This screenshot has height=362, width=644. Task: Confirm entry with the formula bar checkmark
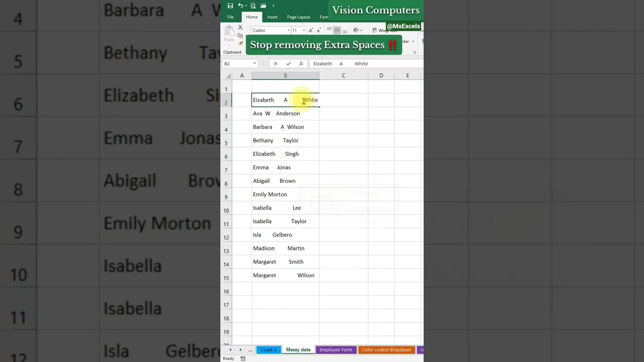[x=288, y=63]
